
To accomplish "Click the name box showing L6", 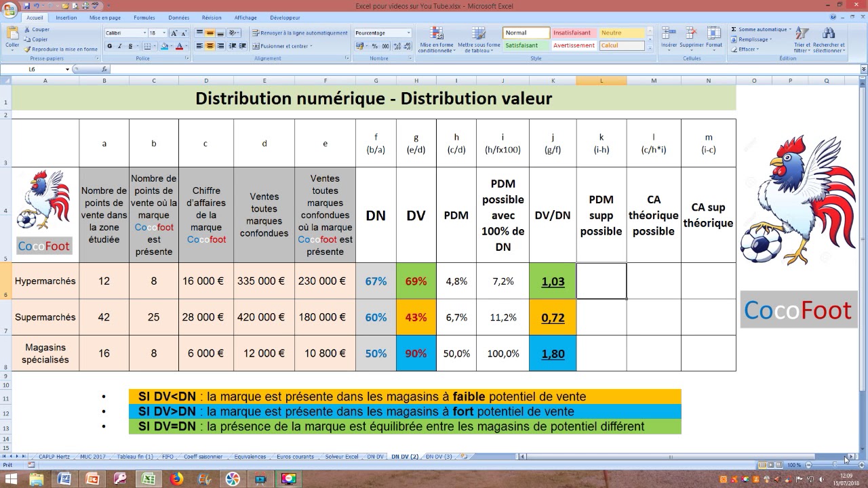I will pyautogui.click(x=35, y=69).
